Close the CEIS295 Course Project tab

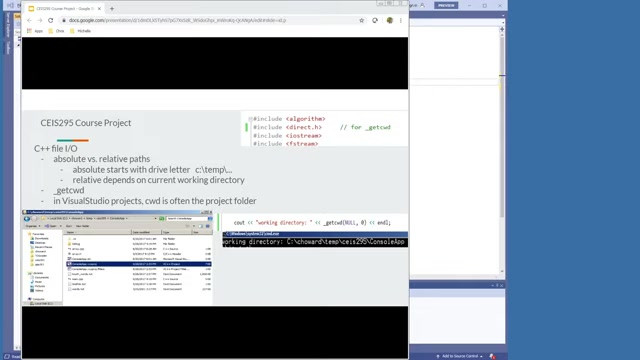pyautogui.click(x=99, y=9)
